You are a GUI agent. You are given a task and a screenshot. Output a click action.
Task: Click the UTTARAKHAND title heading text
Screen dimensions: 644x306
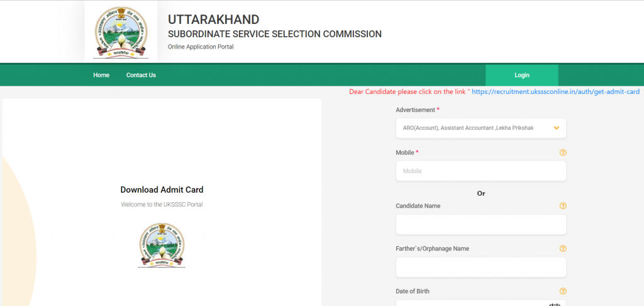(x=214, y=20)
